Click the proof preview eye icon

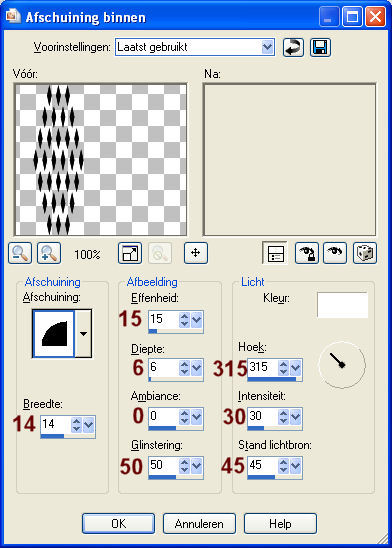pyautogui.click(x=335, y=253)
